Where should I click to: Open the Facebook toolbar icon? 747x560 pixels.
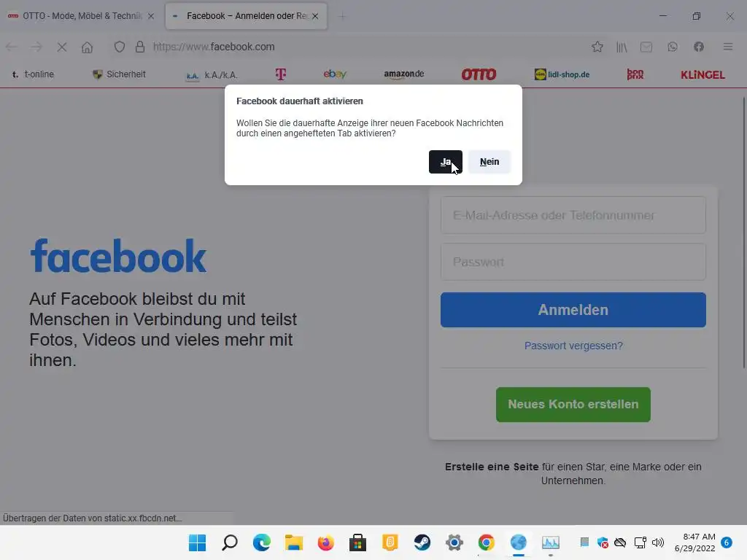(x=699, y=47)
